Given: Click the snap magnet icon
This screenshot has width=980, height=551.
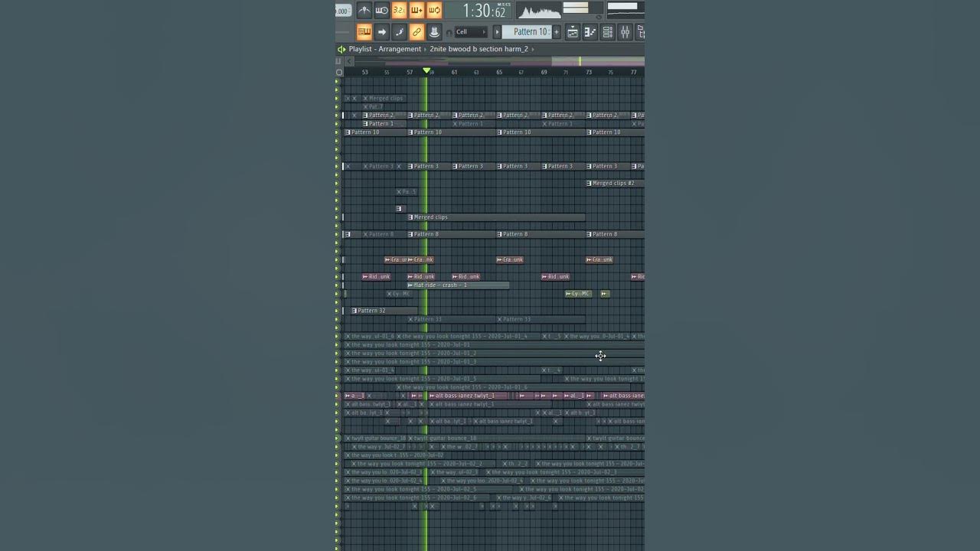Looking at the screenshot, I should [449, 32].
